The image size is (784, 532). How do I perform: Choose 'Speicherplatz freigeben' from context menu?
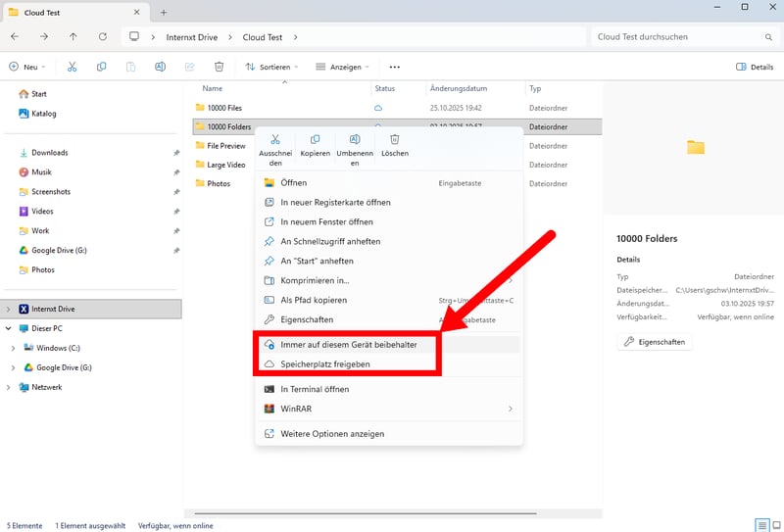pos(324,363)
